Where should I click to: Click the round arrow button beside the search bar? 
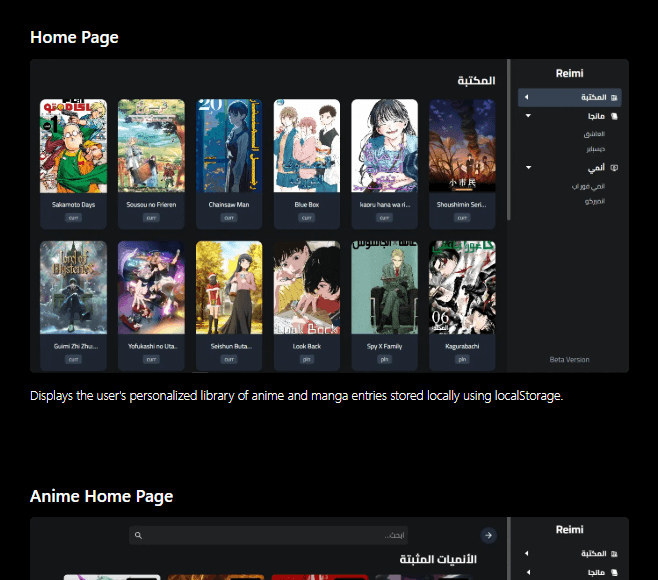point(488,535)
